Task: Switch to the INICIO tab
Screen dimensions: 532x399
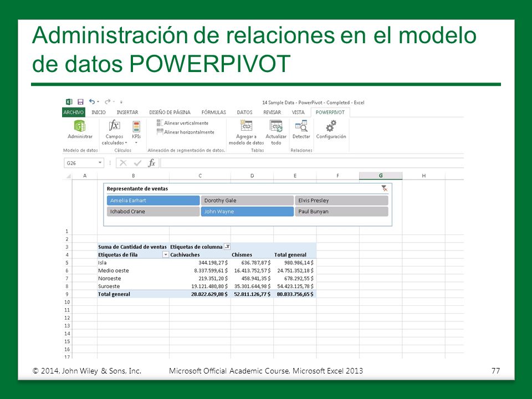Action: pos(99,112)
